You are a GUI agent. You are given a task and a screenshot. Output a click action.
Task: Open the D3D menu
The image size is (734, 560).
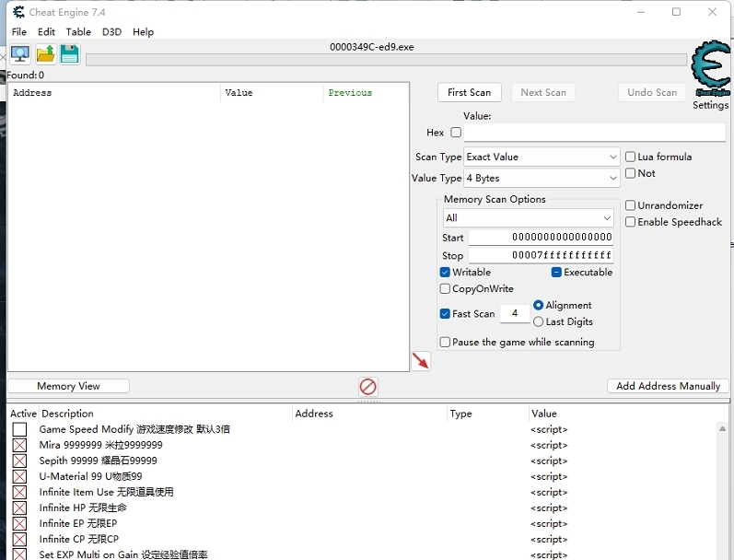click(111, 32)
